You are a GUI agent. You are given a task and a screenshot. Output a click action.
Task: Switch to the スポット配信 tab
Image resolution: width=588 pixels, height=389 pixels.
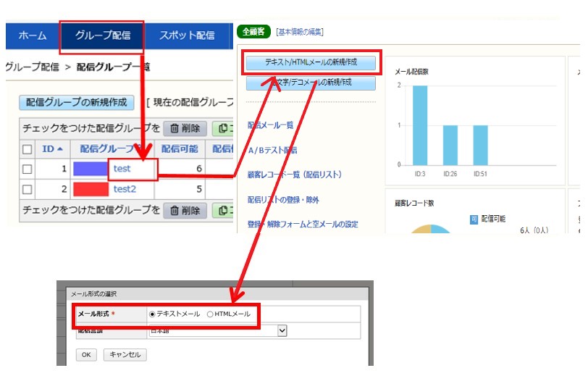click(187, 35)
